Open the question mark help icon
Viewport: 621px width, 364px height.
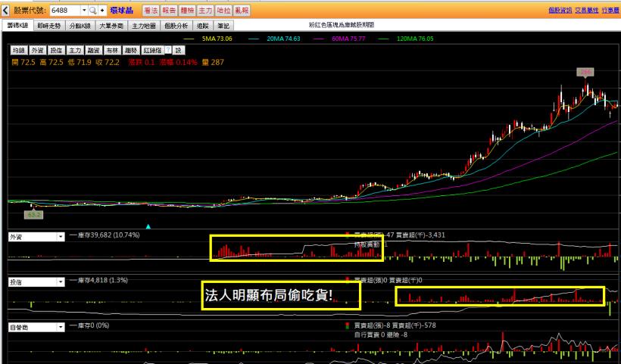click(x=168, y=50)
